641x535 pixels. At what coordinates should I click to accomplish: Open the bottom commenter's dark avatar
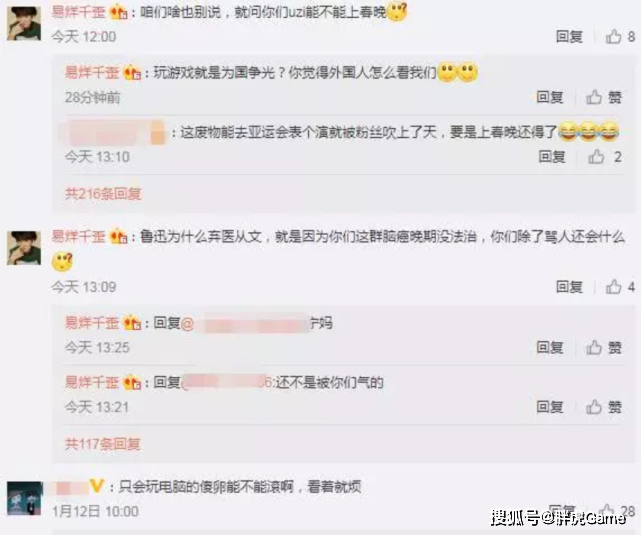25,498
